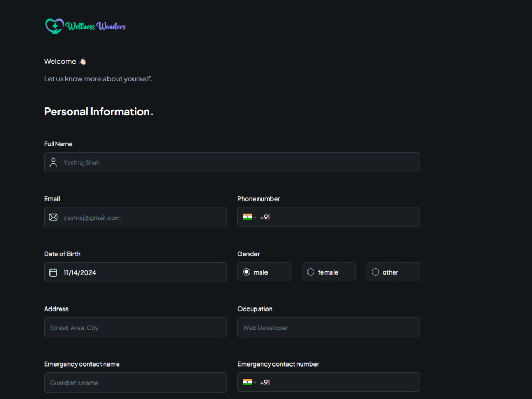This screenshot has height=399, width=532.
Task: Expand country chevron in Emergency contact number
Action: 255,383
